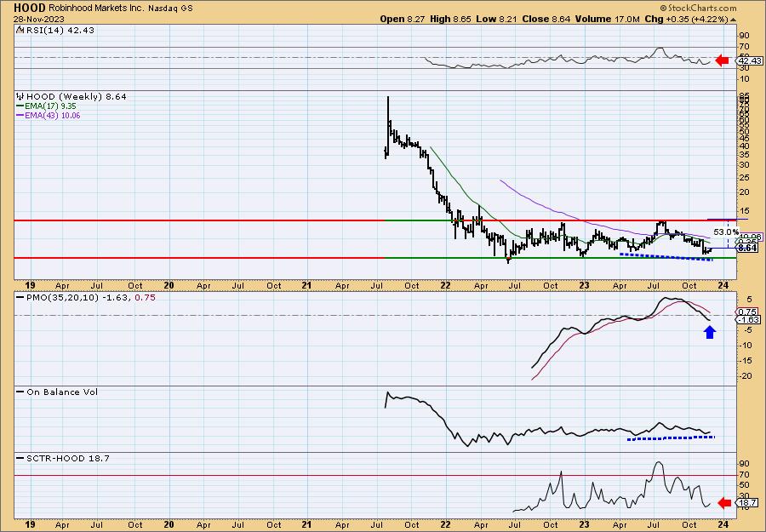Click the PMO(35,20,10) indicator label

click(63, 298)
